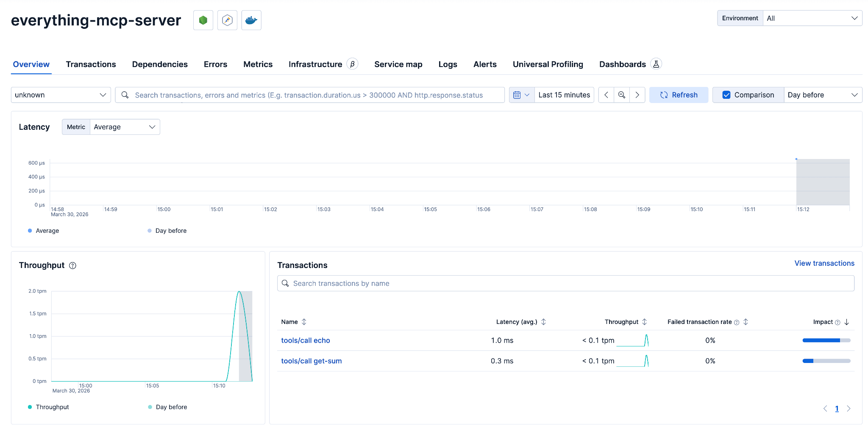Viewport: 868px width, 427px height.
Task: Step back to the previous time window
Action: tap(606, 95)
